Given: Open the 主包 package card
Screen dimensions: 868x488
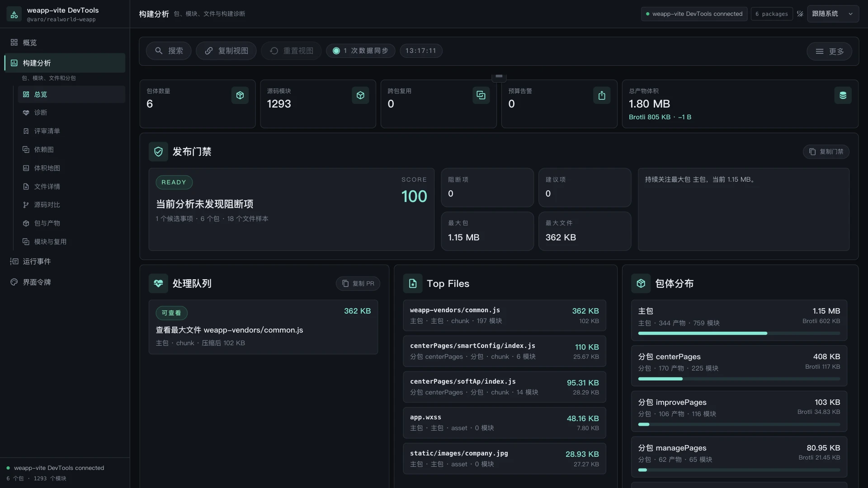Looking at the screenshot, I should (739, 320).
